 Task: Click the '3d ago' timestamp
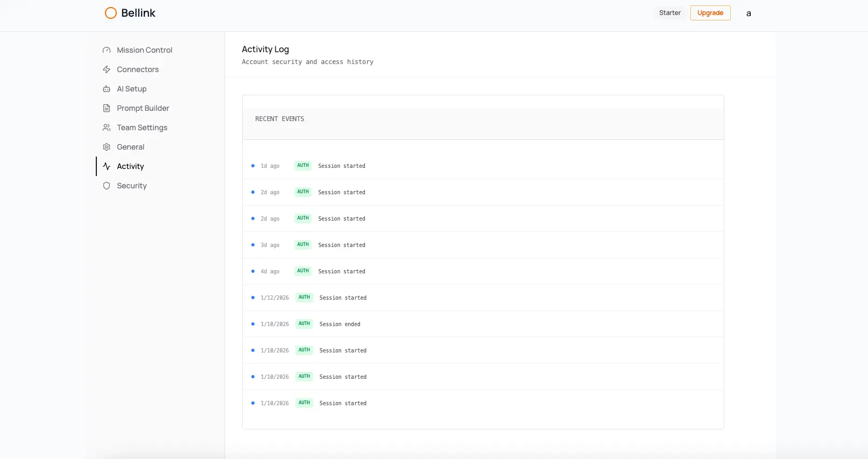(270, 245)
